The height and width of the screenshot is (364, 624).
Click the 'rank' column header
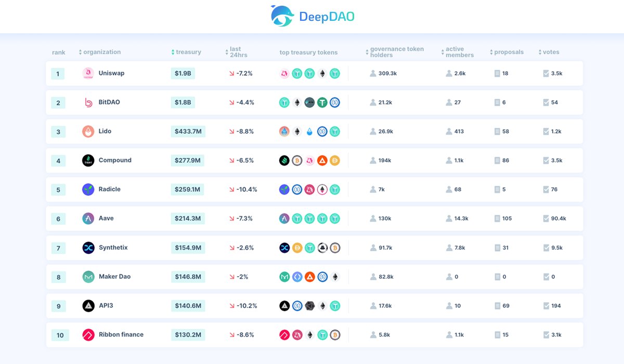point(59,53)
